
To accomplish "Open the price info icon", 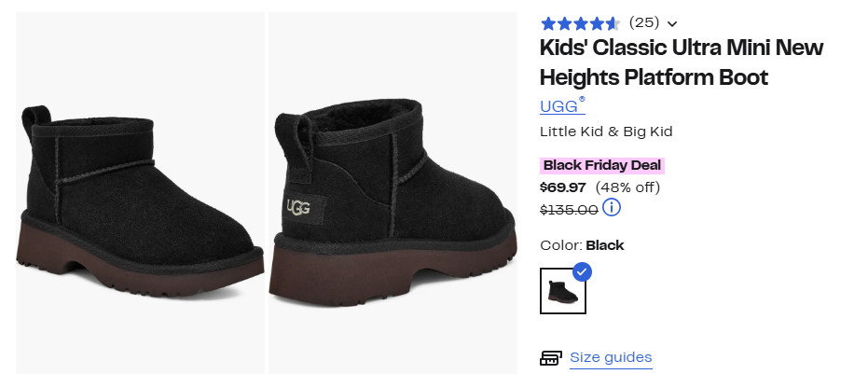I will click(x=612, y=208).
